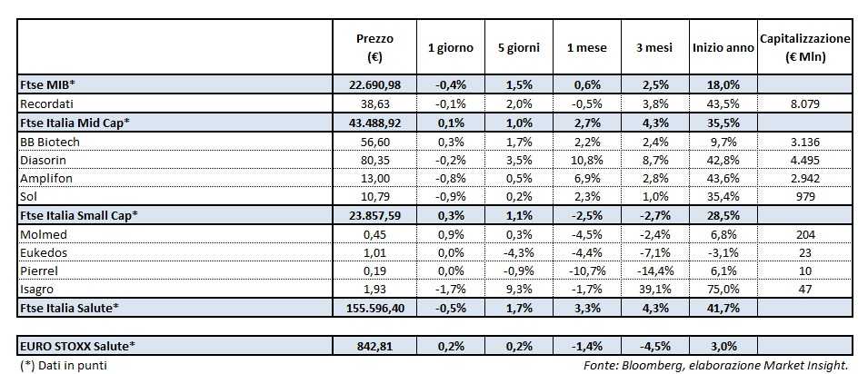Click the 3 mesi column header
This screenshot has height=374, width=868.
click(653, 47)
